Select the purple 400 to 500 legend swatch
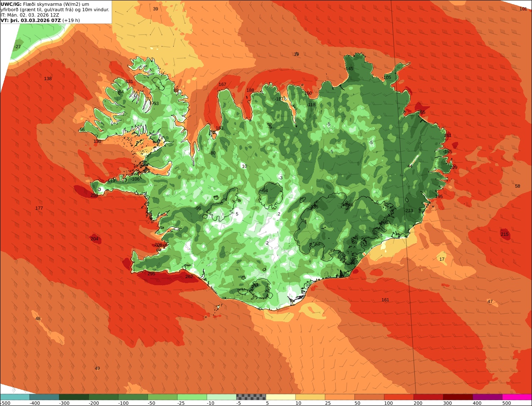The image size is (532, 406). 487,397
